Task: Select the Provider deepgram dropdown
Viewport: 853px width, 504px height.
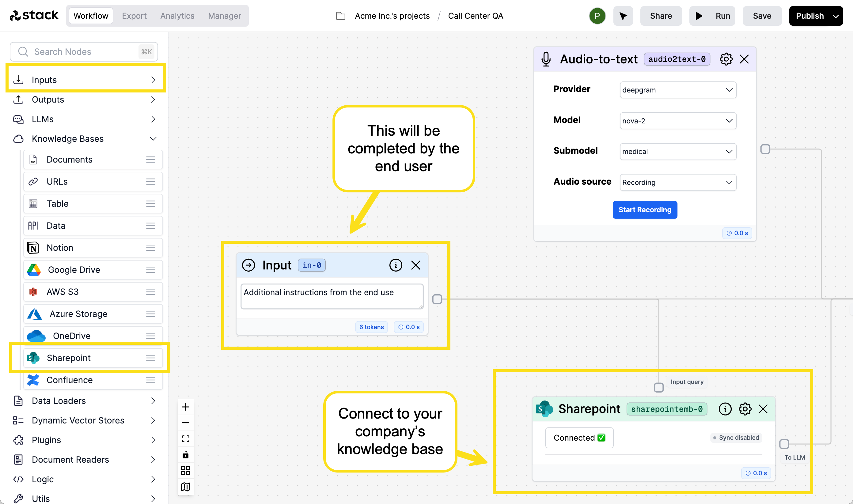Action: pos(677,89)
